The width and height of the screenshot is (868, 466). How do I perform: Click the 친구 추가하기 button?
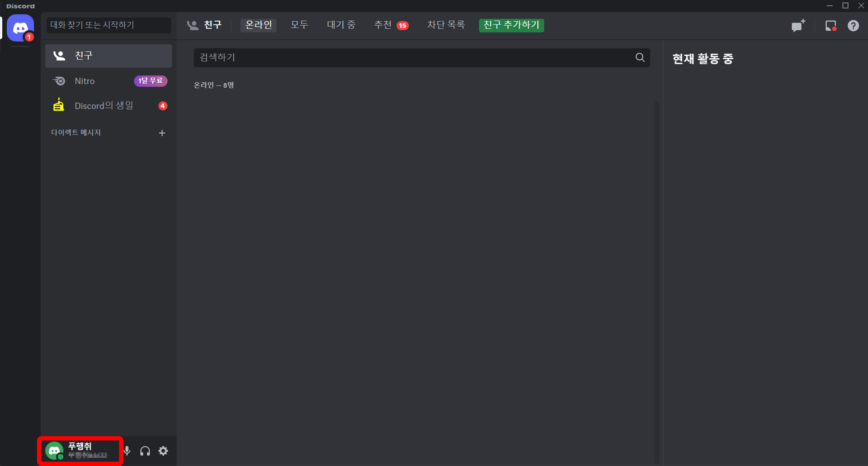[511, 25]
